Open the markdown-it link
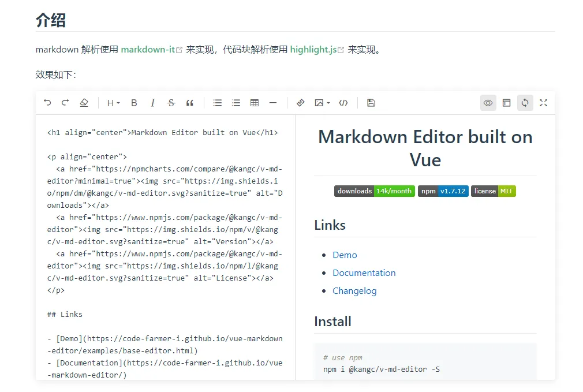 pos(148,50)
